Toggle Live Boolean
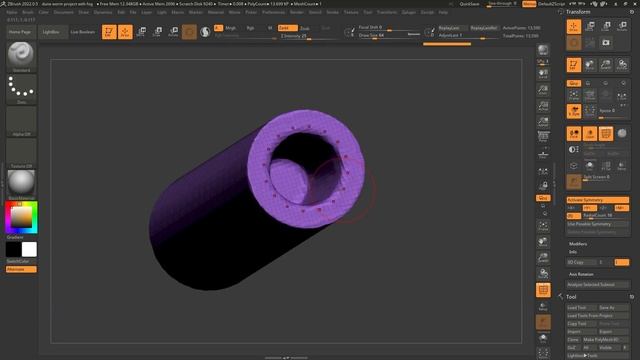 [83, 32]
